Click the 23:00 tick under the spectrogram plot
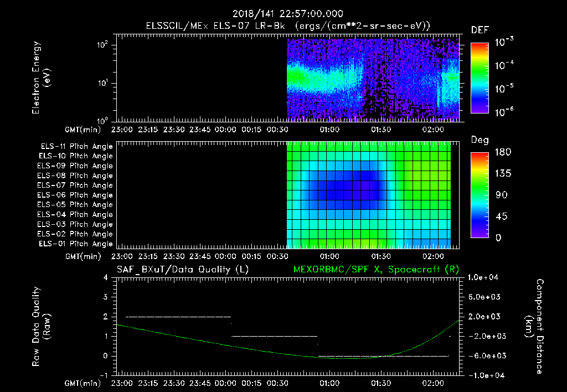This screenshot has width=567, height=392. click(x=122, y=130)
